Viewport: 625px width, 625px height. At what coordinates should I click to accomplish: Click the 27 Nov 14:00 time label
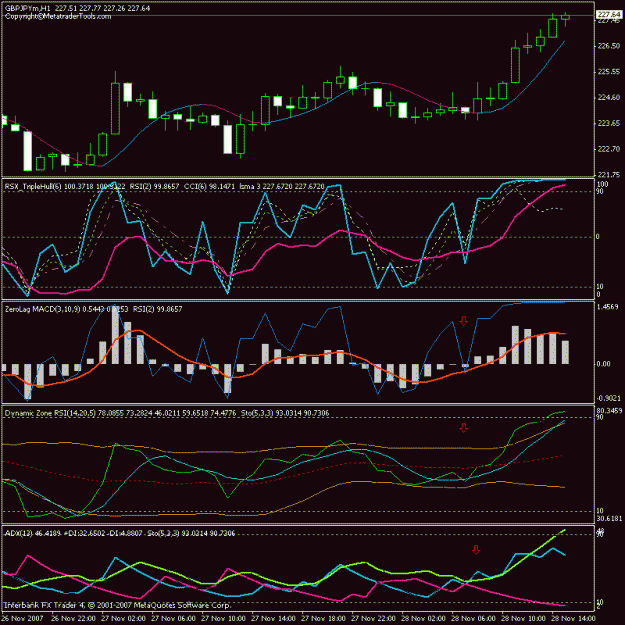click(273, 618)
